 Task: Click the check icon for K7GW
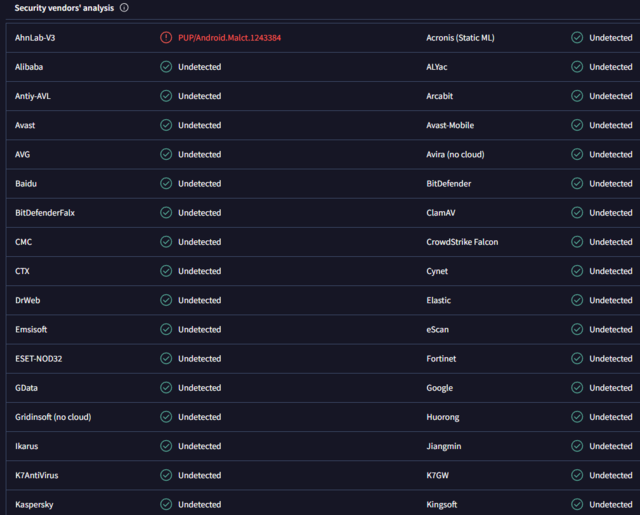pos(577,475)
